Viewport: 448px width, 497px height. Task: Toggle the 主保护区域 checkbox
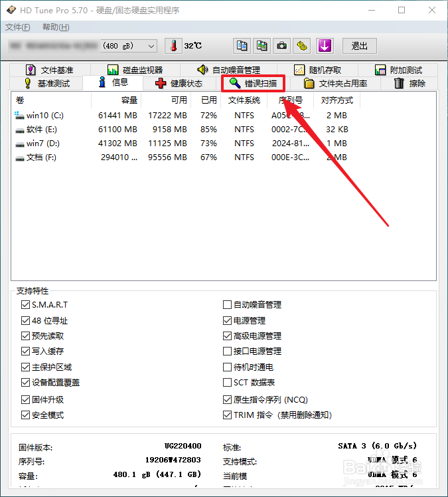(x=25, y=367)
